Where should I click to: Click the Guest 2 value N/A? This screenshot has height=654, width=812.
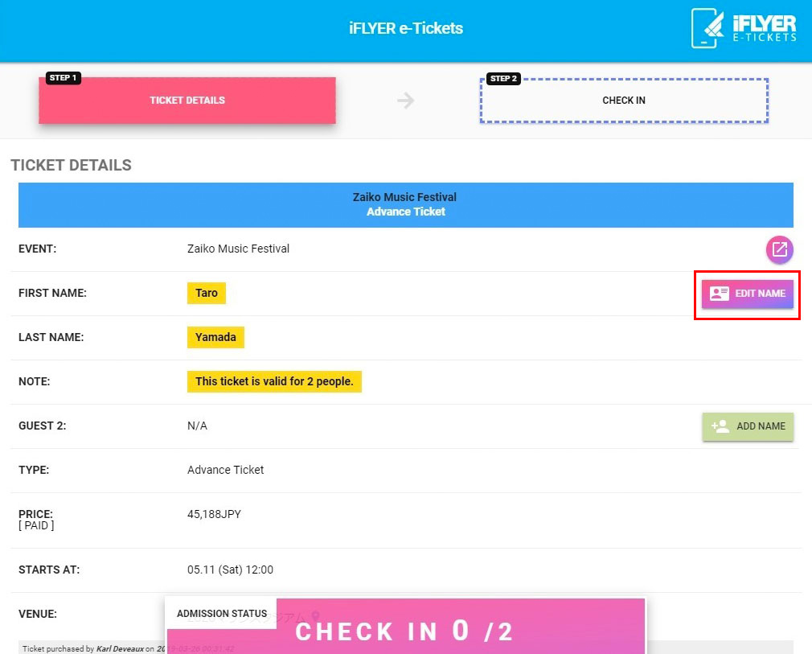click(x=197, y=426)
